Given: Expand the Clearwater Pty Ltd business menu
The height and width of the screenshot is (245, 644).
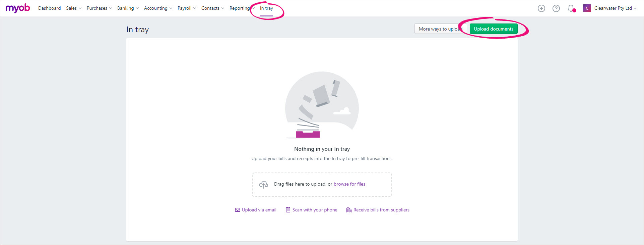Looking at the screenshot, I should click(x=615, y=8).
